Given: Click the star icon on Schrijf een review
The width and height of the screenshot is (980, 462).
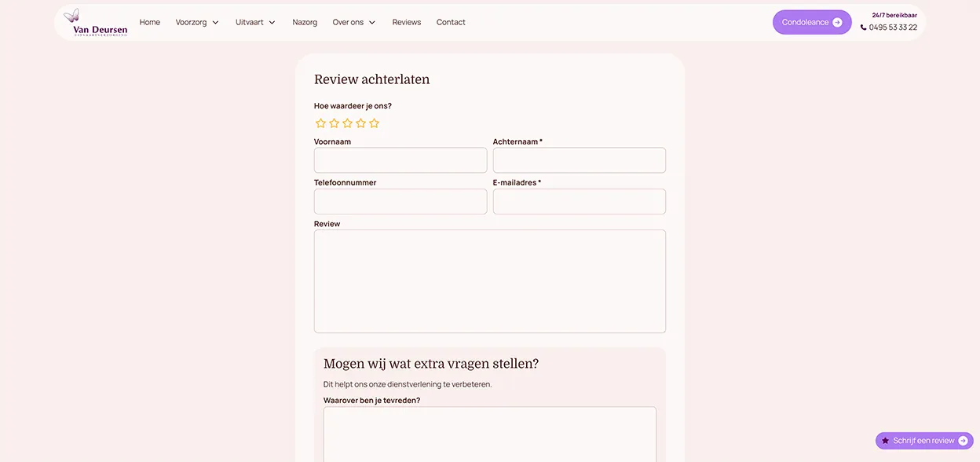Looking at the screenshot, I should pyautogui.click(x=885, y=441).
